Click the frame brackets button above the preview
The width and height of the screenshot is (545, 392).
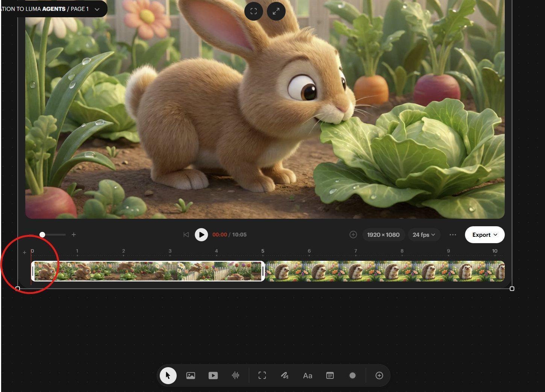click(254, 11)
